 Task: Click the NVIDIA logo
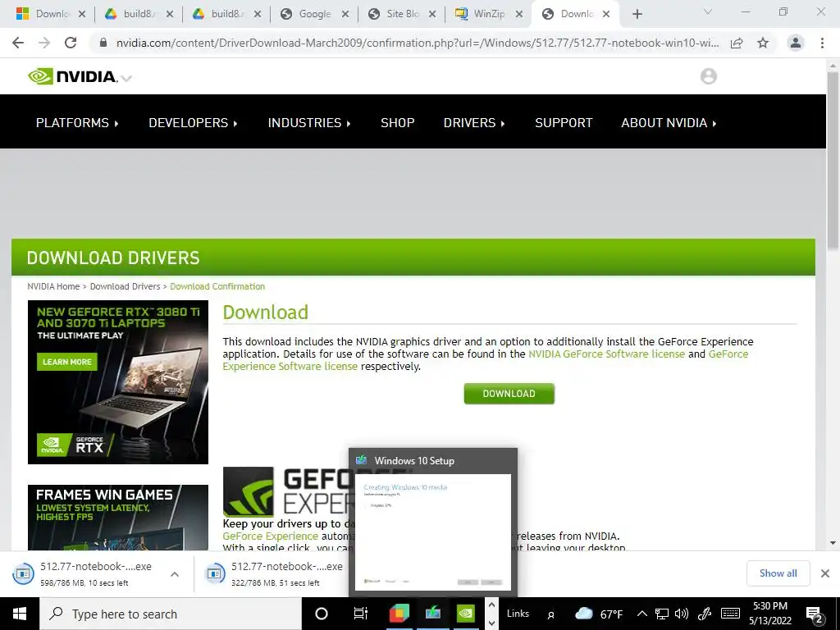[x=73, y=76]
